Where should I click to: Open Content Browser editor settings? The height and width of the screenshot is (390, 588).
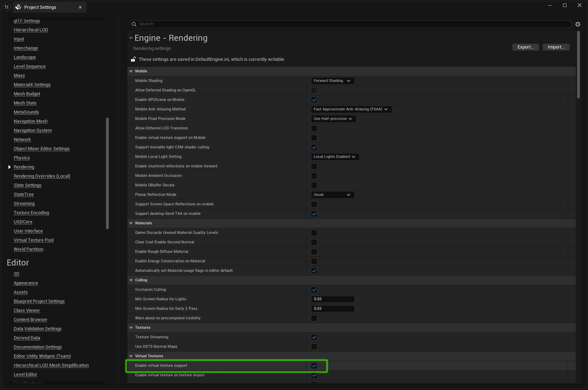point(31,320)
